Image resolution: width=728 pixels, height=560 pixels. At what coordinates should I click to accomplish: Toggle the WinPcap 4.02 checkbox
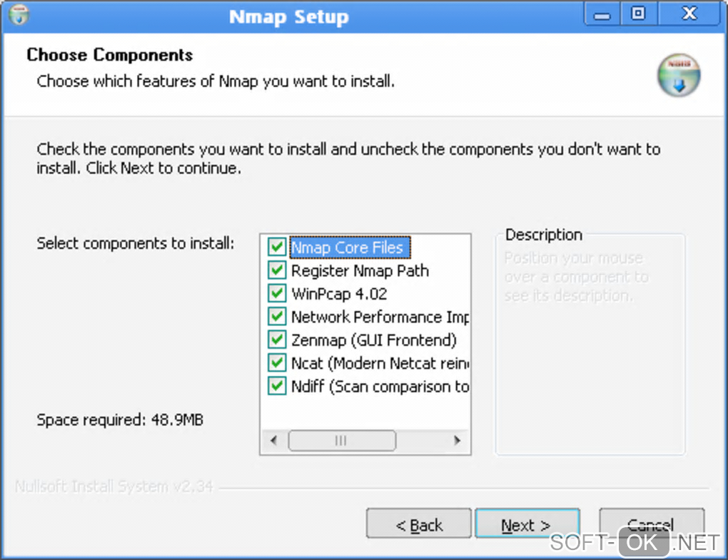click(276, 294)
